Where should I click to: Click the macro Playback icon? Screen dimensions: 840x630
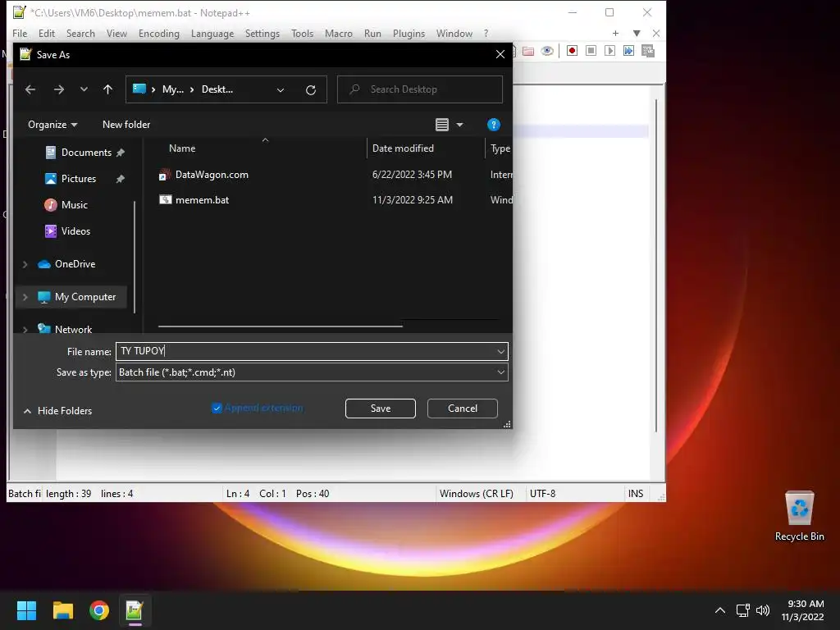tap(609, 51)
